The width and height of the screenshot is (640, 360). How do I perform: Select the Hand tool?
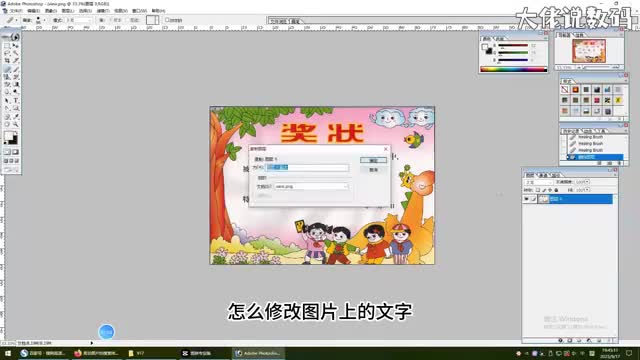[7, 124]
